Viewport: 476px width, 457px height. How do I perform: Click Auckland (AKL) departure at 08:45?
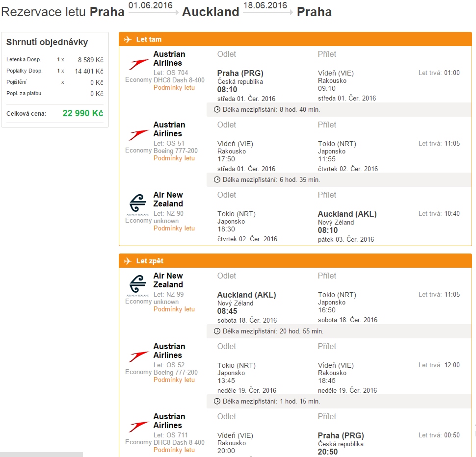(x=246, y=295)
